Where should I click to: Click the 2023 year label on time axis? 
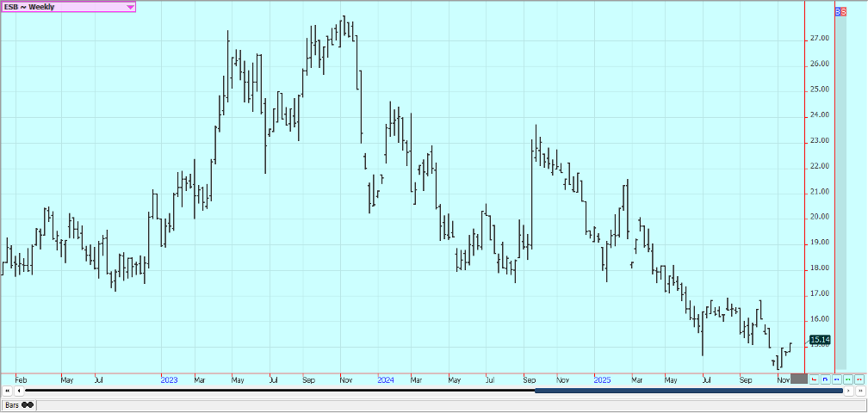click(x=169, y=379)
